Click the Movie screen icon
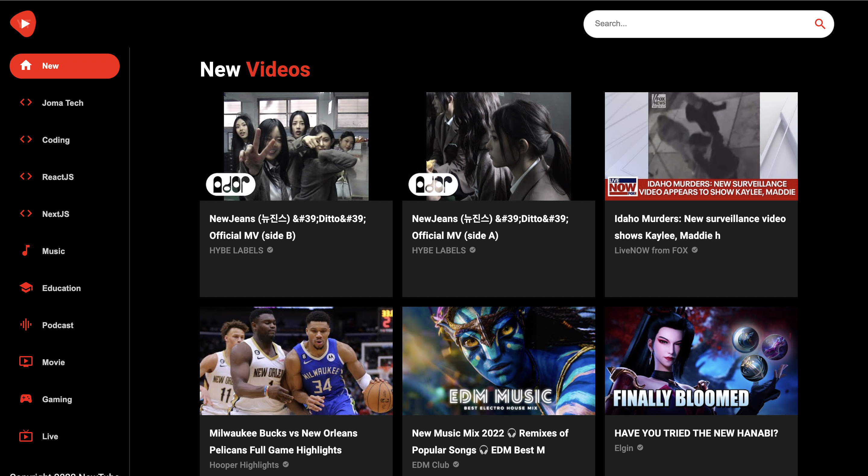 tap(26, 362)
